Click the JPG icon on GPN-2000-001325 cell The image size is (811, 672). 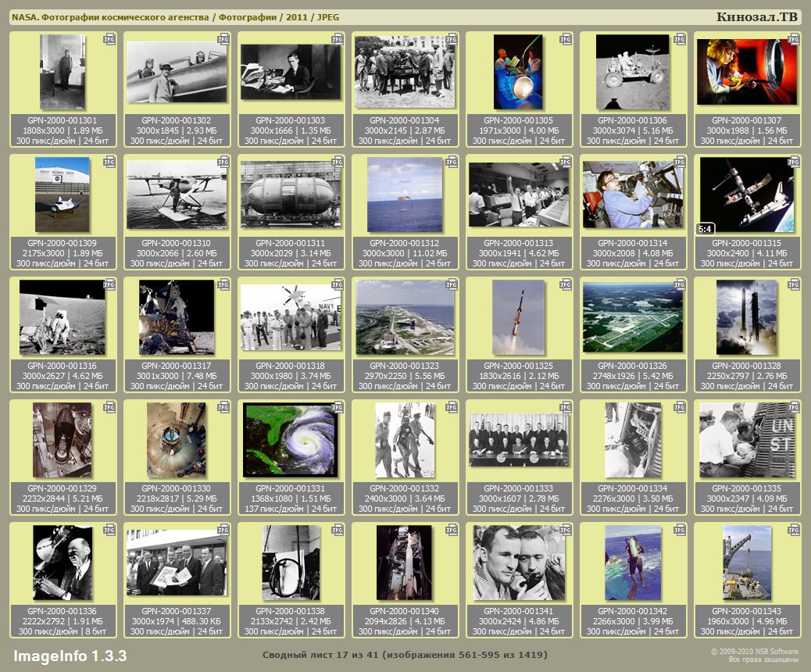pos(566,284)
